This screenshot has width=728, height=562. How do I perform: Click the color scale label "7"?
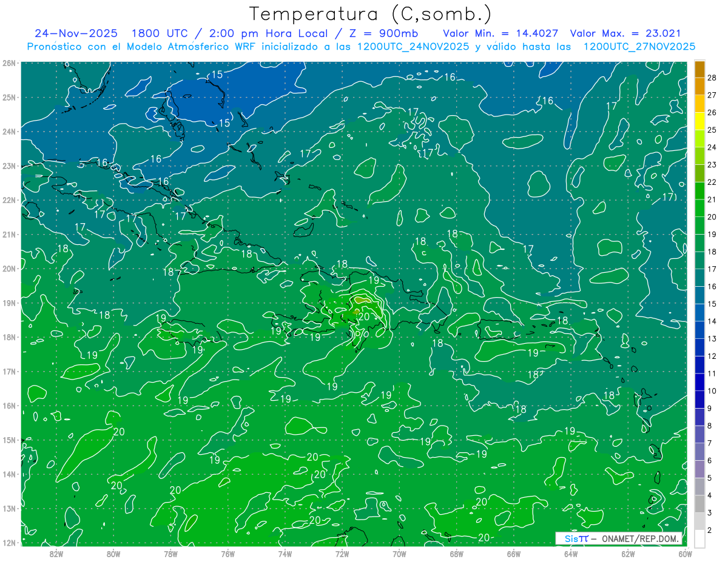tap(709, 443)
